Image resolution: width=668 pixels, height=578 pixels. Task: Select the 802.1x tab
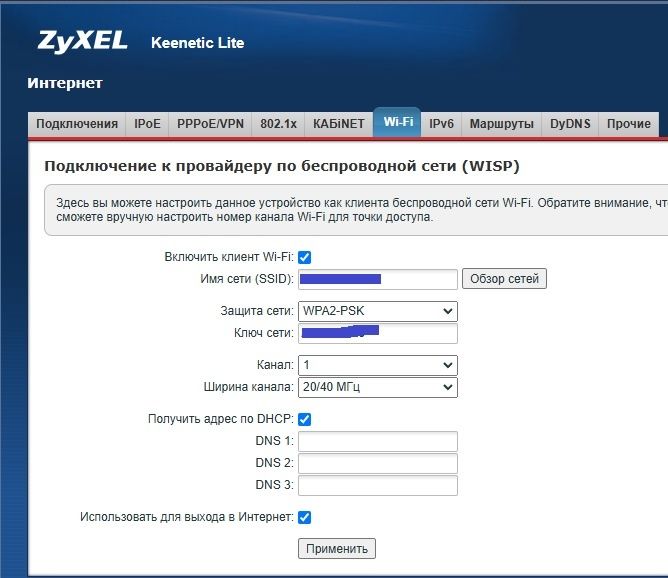pos(278,124)
